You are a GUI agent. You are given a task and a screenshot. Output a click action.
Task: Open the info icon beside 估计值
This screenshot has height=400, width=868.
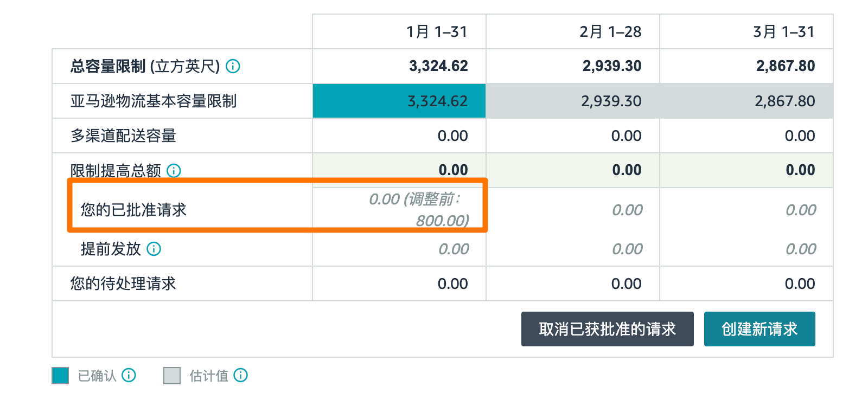[x=240, y=375]
